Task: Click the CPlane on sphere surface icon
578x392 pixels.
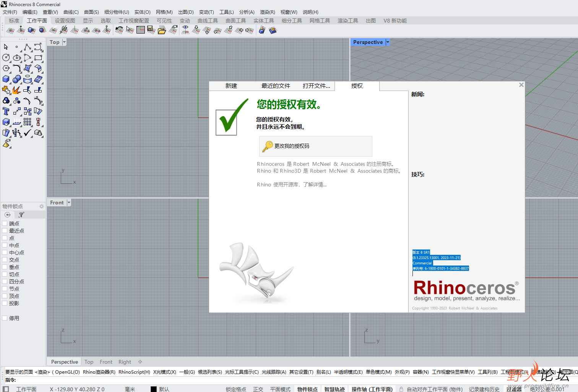Action: coord(42,30)
